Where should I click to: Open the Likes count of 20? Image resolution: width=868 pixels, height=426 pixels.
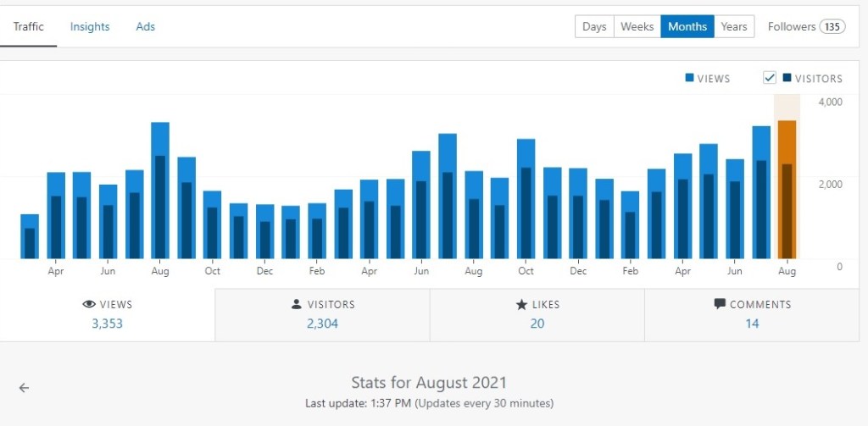pyautogui.click(x=537, y=324)
